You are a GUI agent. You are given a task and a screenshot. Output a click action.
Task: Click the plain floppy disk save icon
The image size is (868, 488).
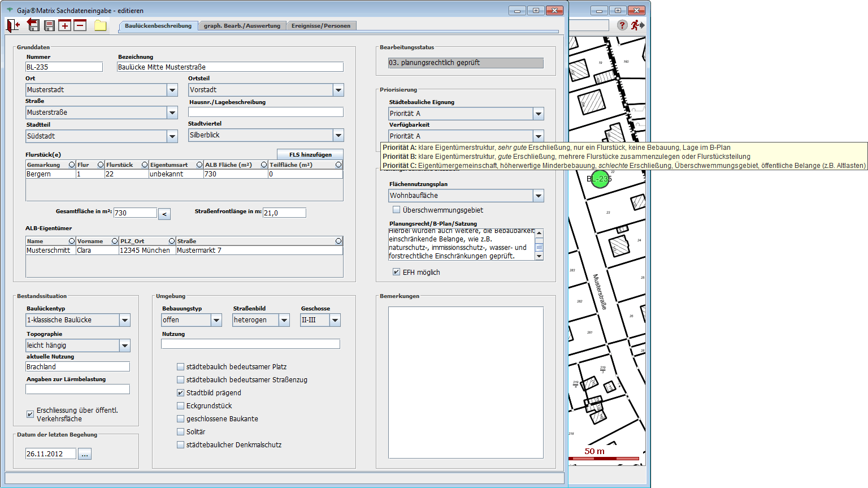pyautogui.click(x=49, y=25)
